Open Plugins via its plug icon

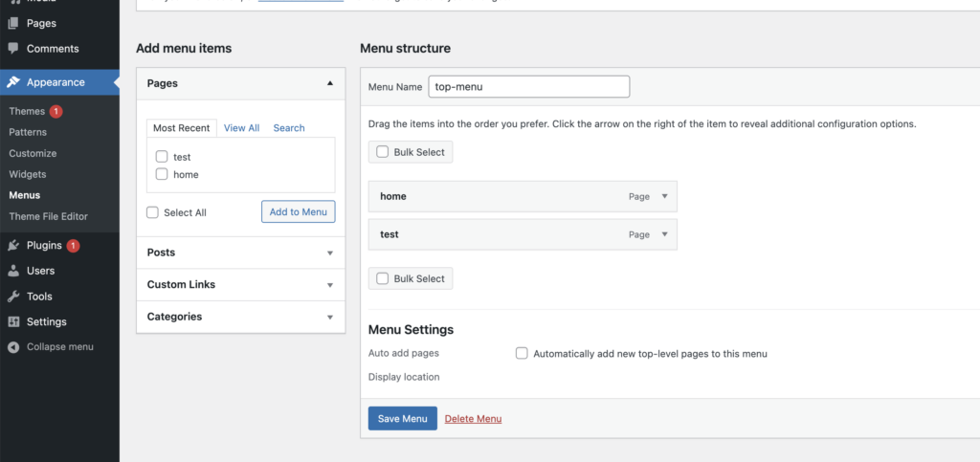tap(13, 246)
